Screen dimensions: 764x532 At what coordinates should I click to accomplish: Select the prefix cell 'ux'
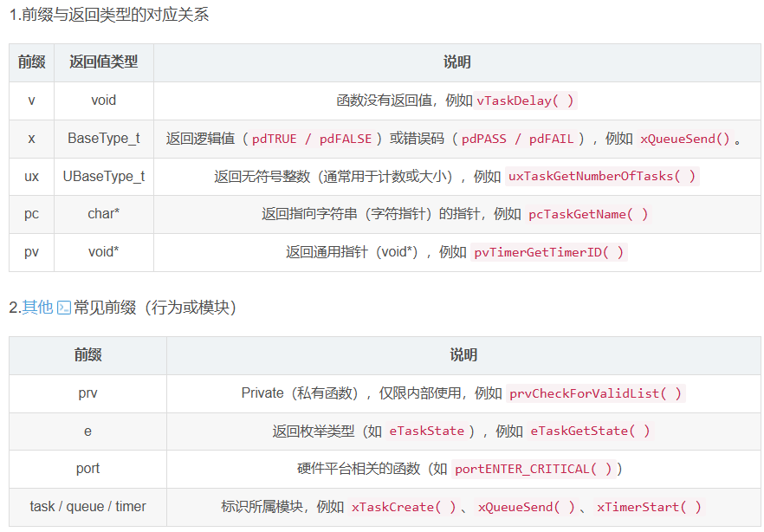pyautogui.click(x=32, y=177)
